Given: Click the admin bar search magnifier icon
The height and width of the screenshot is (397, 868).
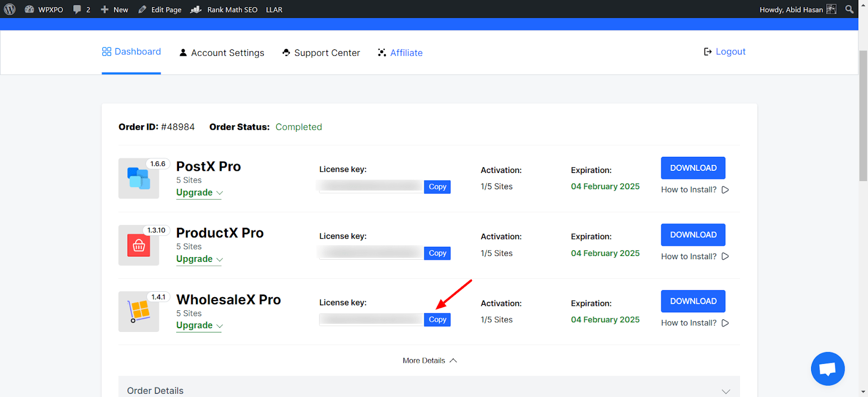Looking at the screenshot, I should point(850,9).
